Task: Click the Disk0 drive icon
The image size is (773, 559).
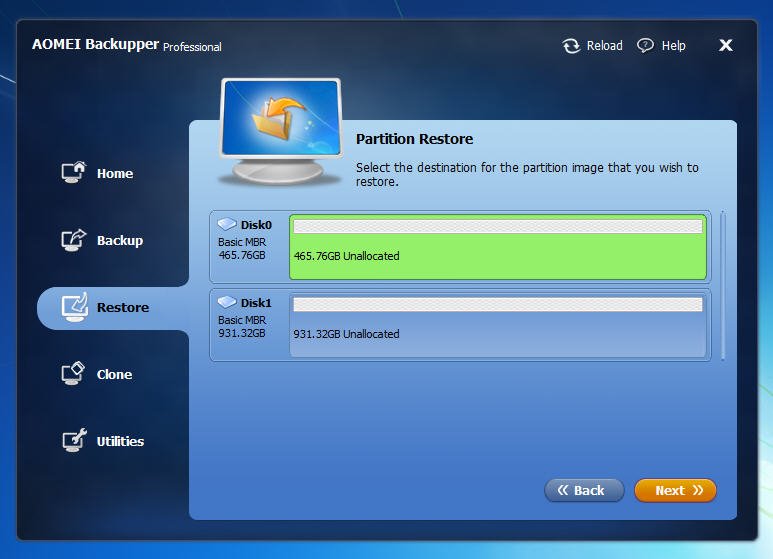Action: point(227,224)
